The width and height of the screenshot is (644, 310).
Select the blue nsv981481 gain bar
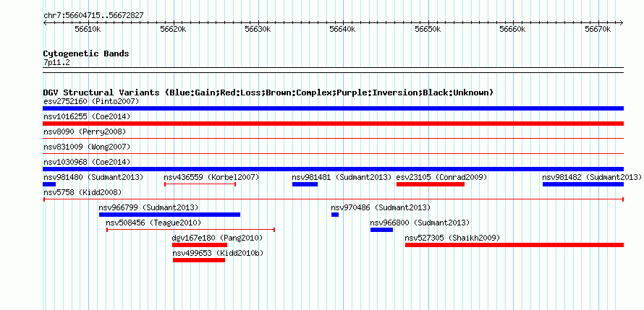click(x=305, y=184)
